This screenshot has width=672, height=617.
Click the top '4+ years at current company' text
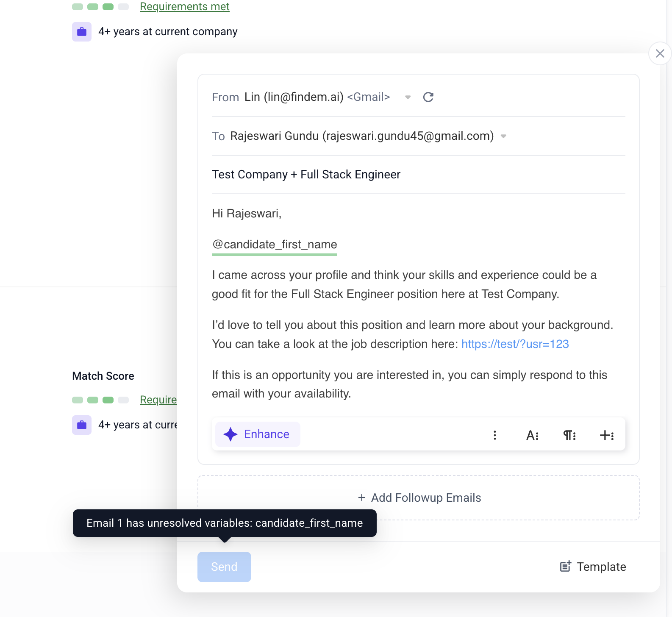click(168, 32)
